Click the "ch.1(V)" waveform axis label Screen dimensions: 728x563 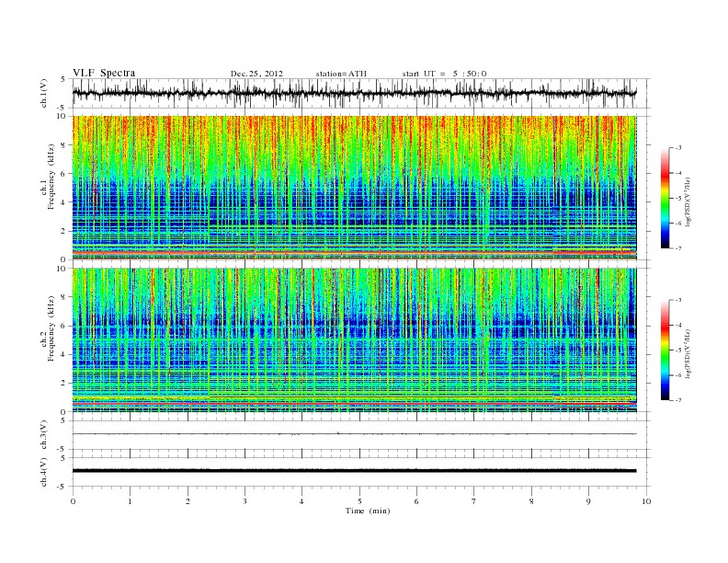44,93
